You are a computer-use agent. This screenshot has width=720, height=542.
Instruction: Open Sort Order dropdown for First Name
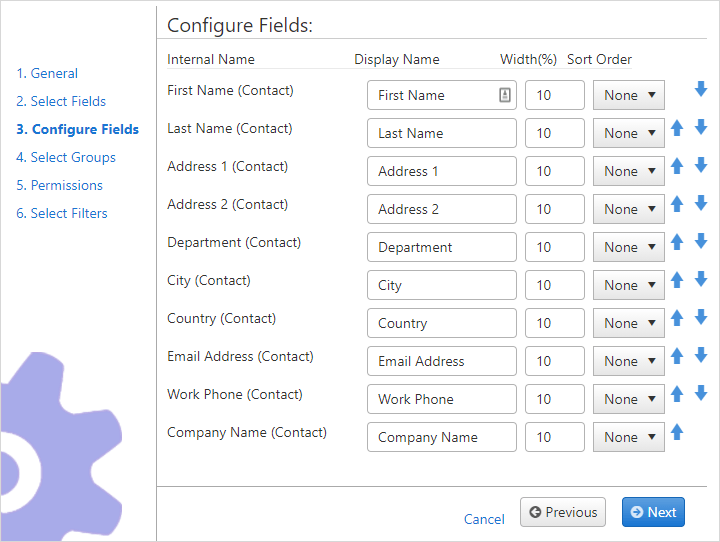point(629,95)
